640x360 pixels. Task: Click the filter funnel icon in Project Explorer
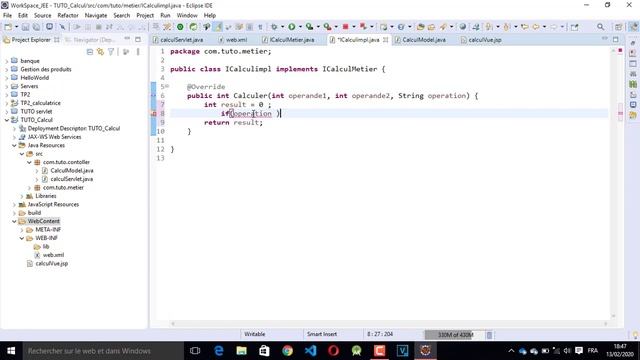click(x=111, y=52)
